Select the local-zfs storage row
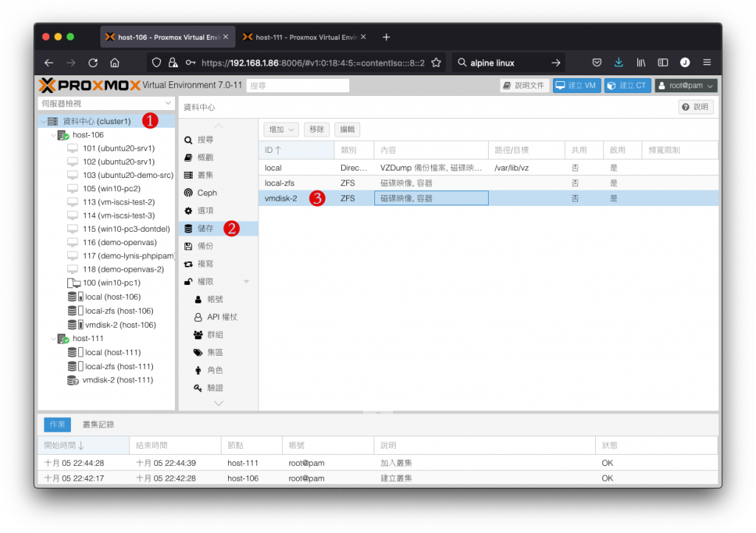The width and height of the screenshot is (756, 533). [488, 183]
